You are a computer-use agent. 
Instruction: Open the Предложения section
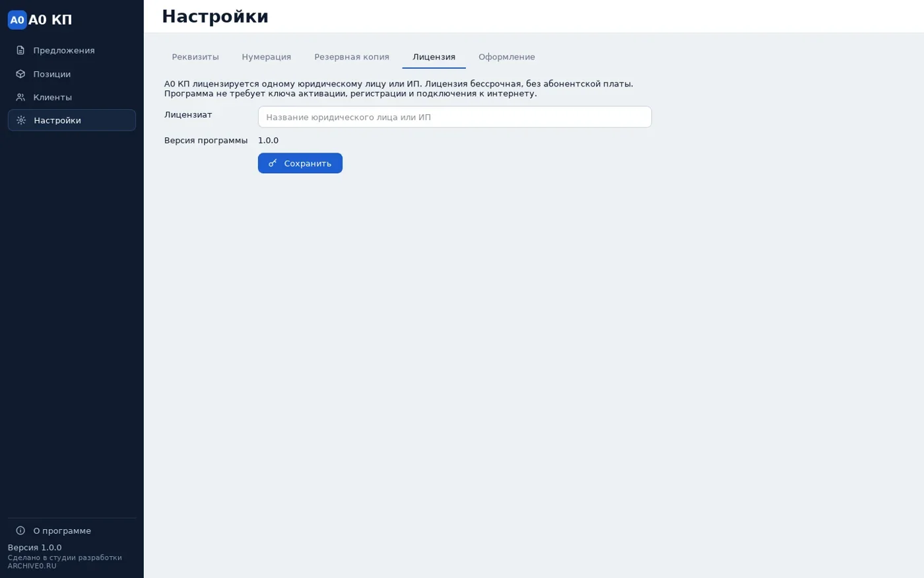coord(72,50)
